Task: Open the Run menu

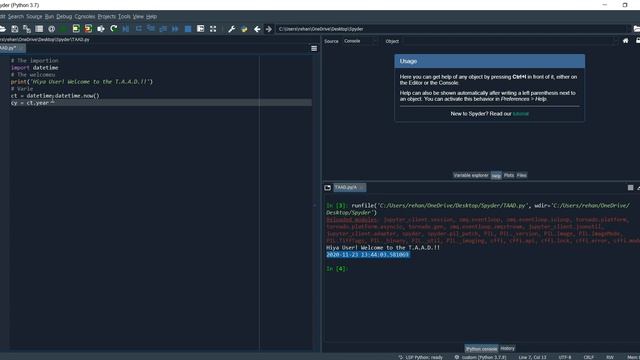Action: pyautogui.click(x=49, y=17)
